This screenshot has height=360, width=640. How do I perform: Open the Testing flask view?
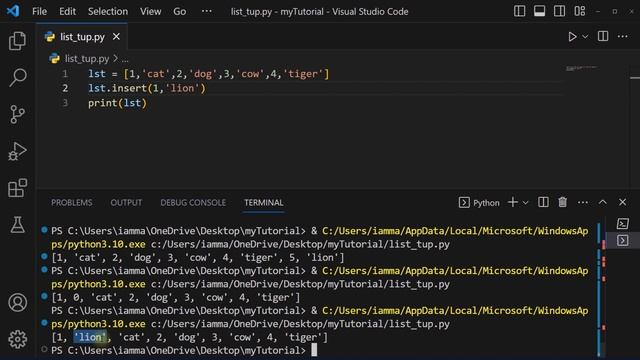click(18, 224)
